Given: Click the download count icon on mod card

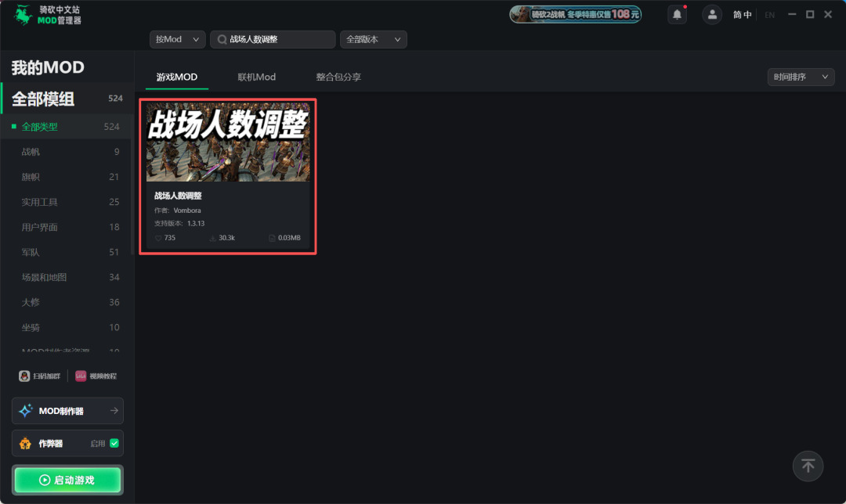Looking at the screenshot, I should (212, 238).
